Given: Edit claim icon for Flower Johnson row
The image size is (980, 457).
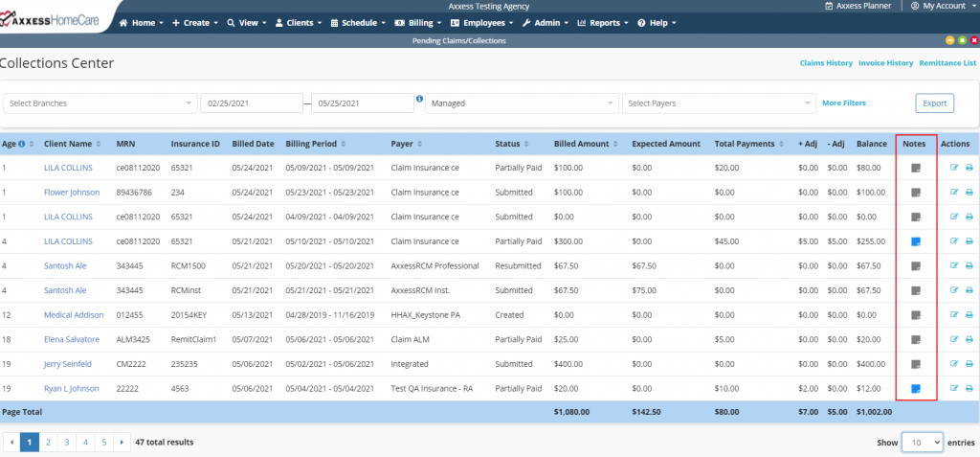Looking at the screenshot, I should (954, 193).
